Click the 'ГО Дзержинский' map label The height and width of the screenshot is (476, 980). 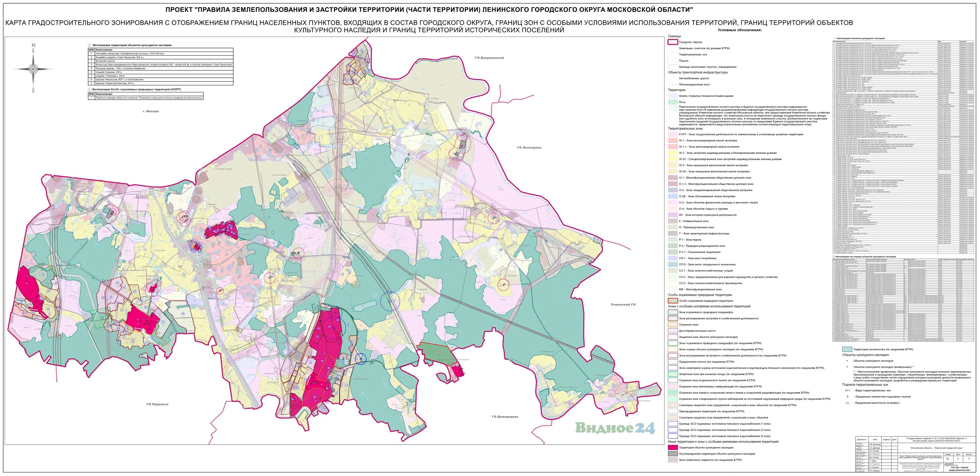click(x=489, y=58)
